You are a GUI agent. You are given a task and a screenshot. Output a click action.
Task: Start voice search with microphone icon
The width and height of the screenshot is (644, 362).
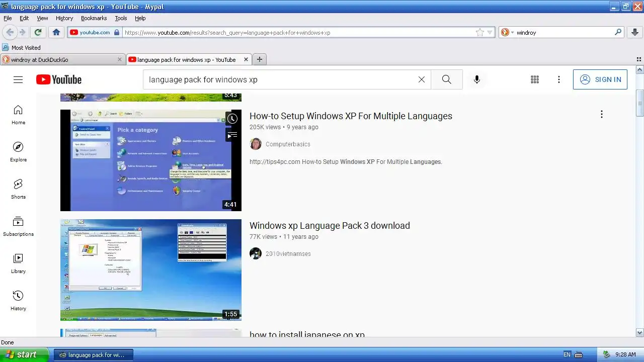[477, 79]
